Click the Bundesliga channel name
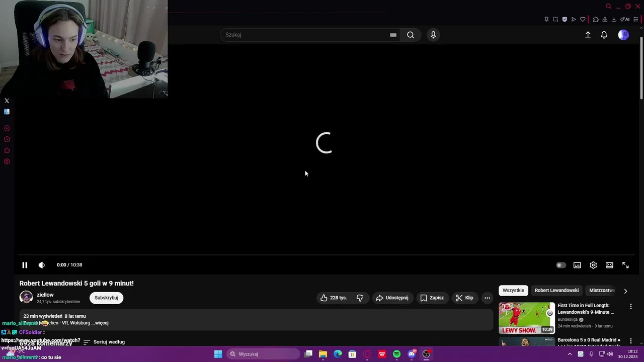Image resolution: width=644 pixels, height=362 pixels. click(x=568, y=319)
